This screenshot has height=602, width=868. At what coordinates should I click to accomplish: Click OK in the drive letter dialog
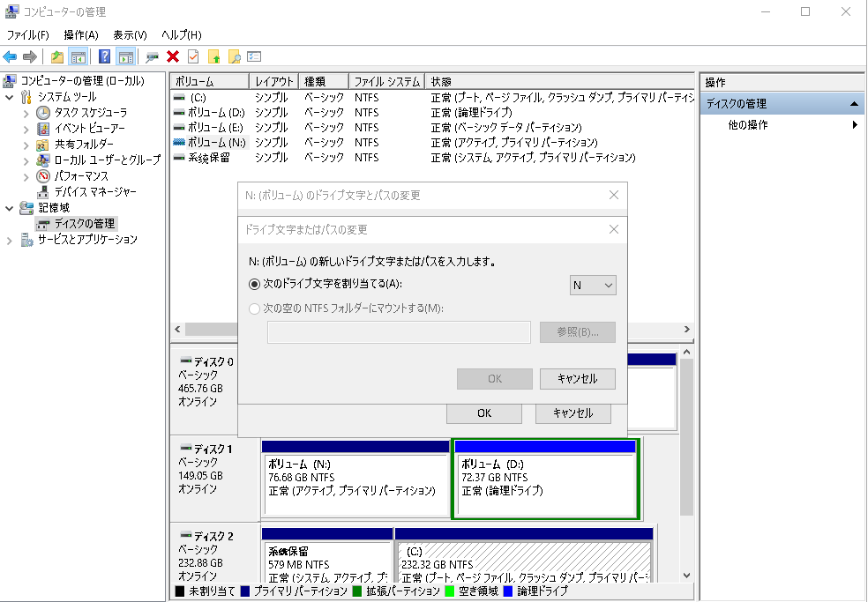coord(494,379)
